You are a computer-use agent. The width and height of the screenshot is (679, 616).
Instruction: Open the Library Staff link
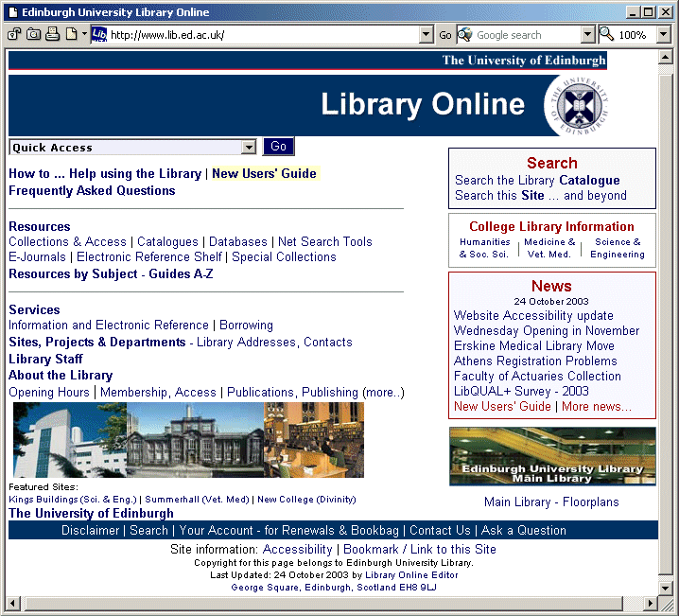(x=46, y=360)
